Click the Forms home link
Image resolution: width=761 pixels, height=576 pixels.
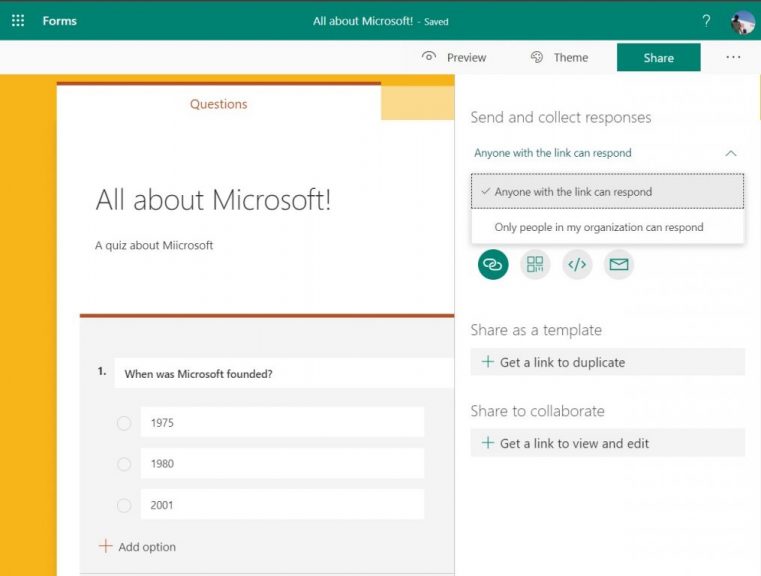point(60,21)
